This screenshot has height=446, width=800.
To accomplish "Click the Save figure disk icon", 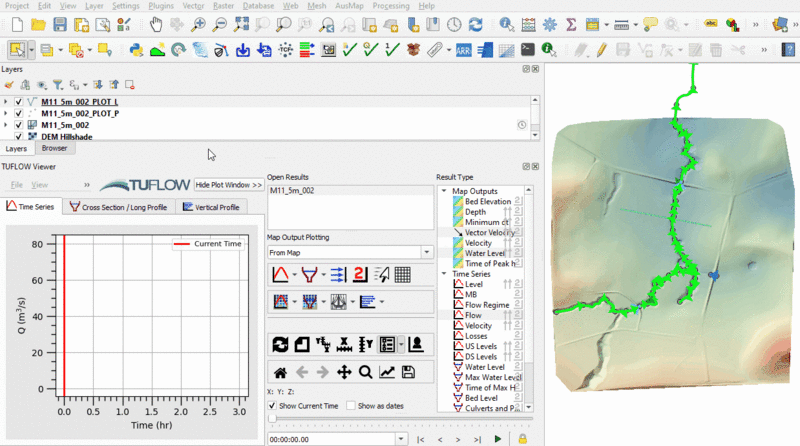I will (408, 372).
